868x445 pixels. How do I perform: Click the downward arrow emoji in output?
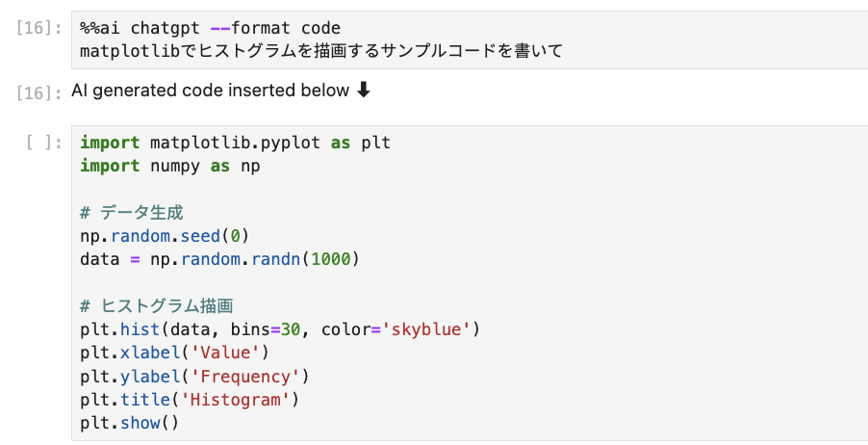[363, 91]
